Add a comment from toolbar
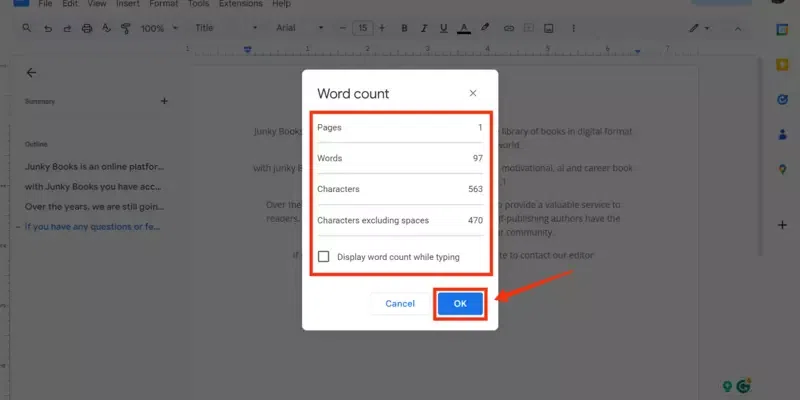Viewport: 800px width, 400px height. point(529,28)
